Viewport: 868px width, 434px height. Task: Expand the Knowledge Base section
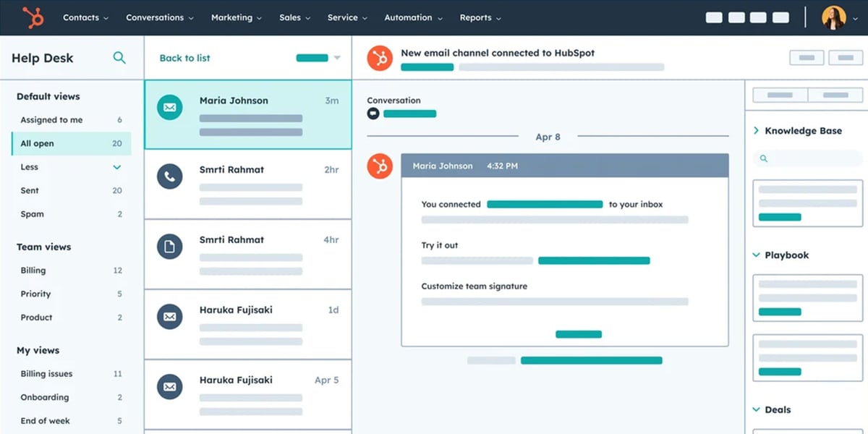click(x=757, y=131)
